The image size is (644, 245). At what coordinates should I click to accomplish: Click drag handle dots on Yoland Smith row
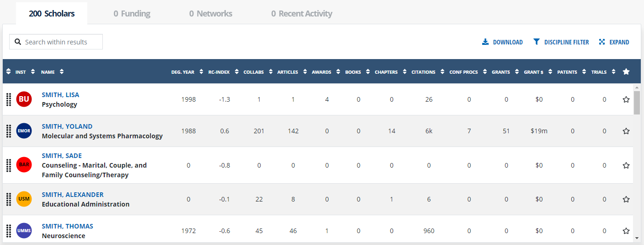point(8,131)
